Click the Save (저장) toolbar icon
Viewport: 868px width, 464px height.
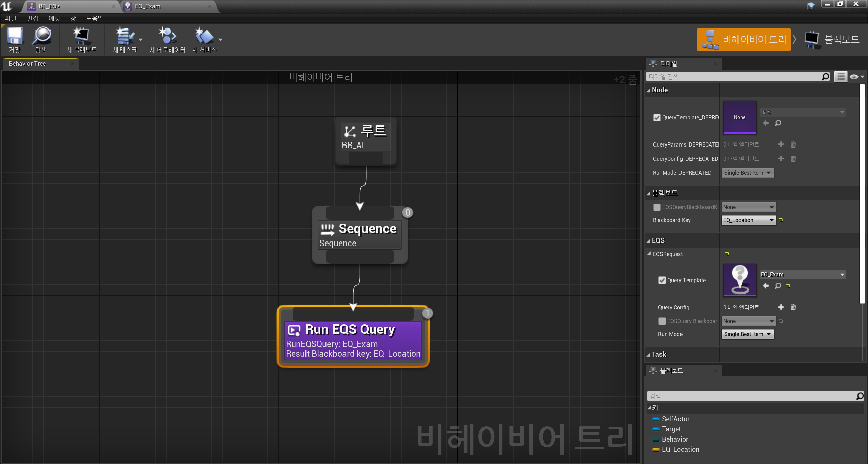click(15, 36)
